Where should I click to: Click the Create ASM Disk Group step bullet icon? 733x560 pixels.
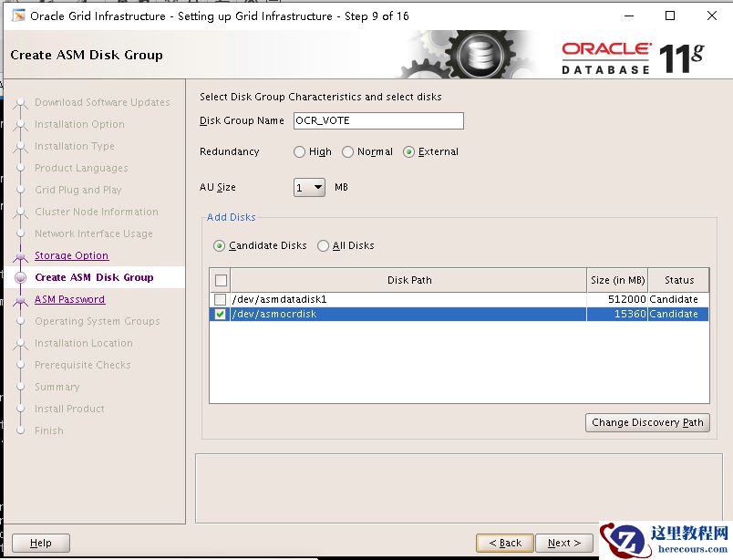(20, 277)
